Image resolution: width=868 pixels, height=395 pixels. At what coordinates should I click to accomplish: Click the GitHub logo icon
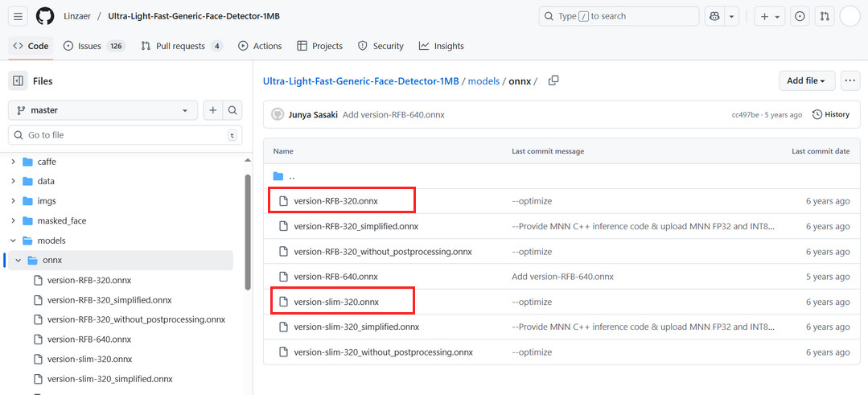[45, 16]
